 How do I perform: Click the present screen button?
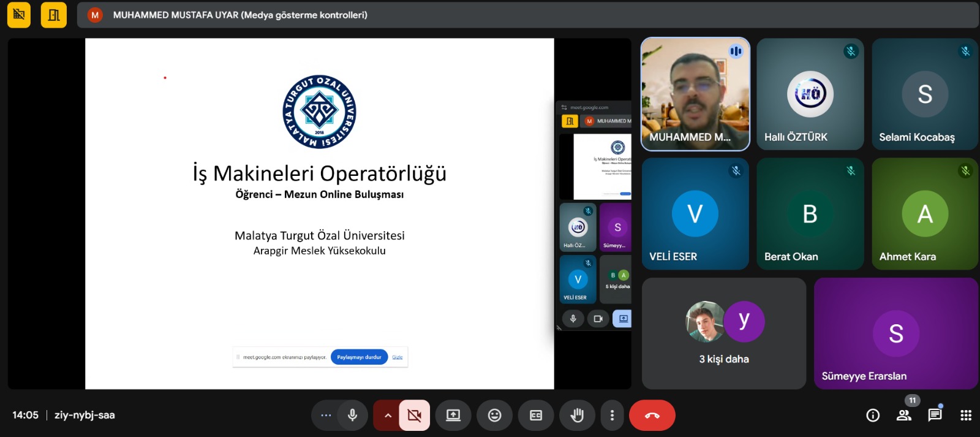(x=453, y=416)
